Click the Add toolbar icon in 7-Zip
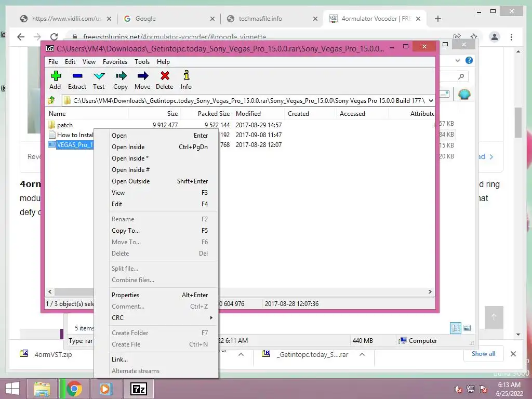Image resolution: width=532 pixels, height=399 pixels. pyautogui.click(x=55, y=76)
